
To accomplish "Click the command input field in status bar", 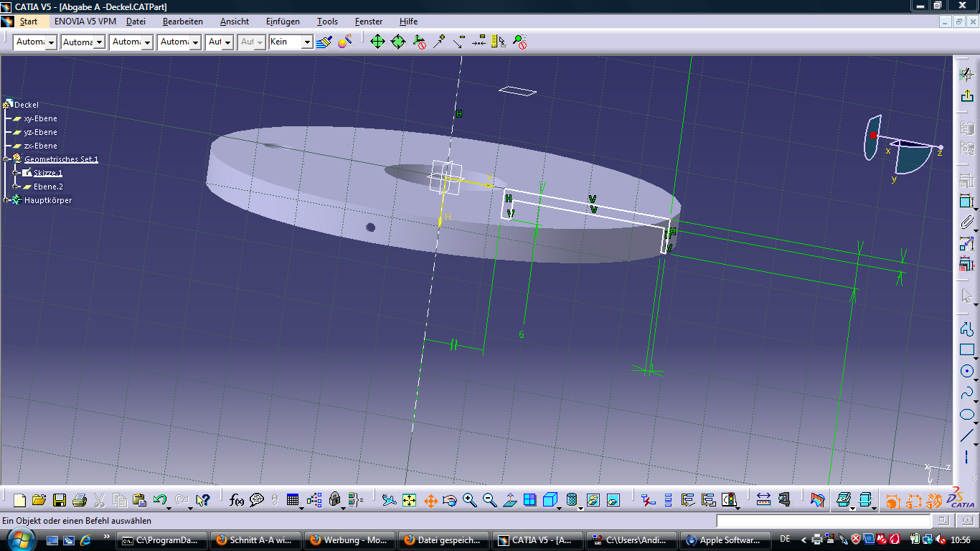I will pos(823,521).
